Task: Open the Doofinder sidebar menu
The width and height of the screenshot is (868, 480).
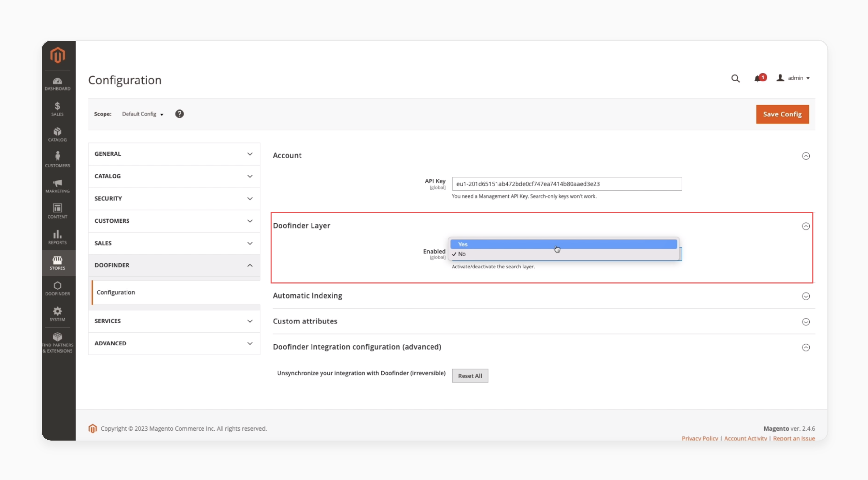Action: coord(58,289)
